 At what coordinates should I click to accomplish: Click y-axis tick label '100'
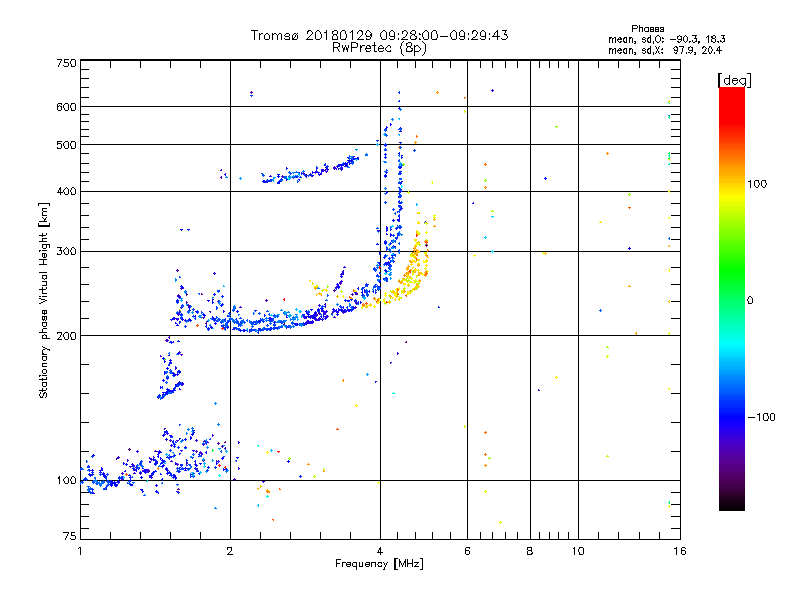(x=66, y=480)
